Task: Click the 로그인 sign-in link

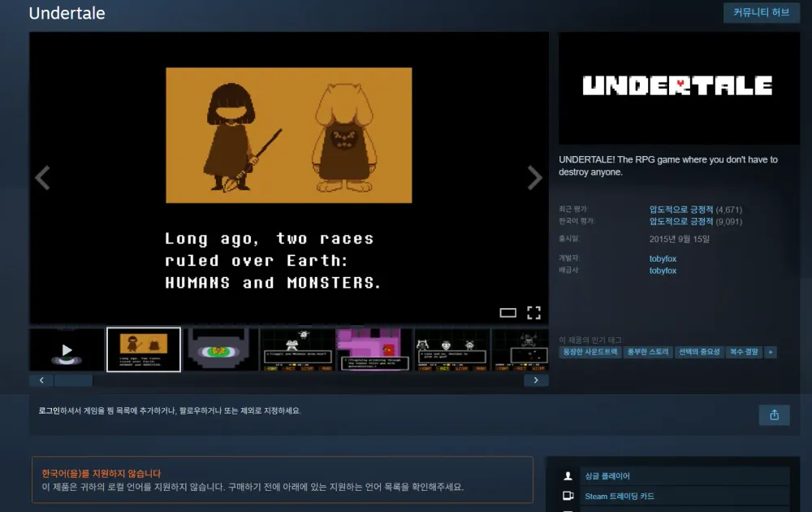Action: coord(50,410)
